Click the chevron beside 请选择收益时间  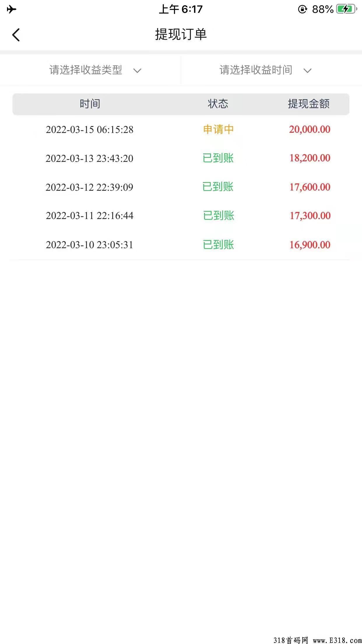point(307,71)
